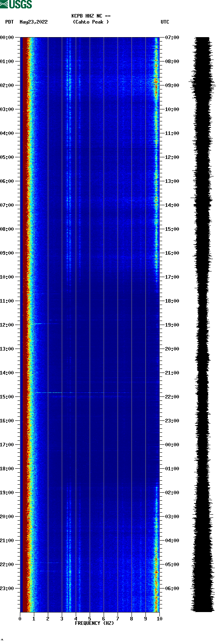Click the 02:00 PDT time label
Image resolution: width=220 pixels, height=644 pixels.
click(7, 85)
